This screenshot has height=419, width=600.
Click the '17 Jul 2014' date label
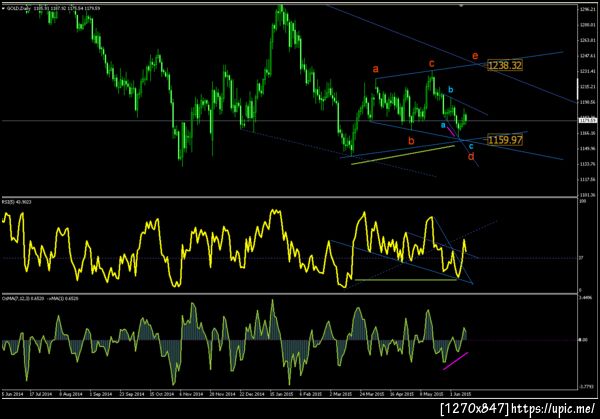(40, 394)
